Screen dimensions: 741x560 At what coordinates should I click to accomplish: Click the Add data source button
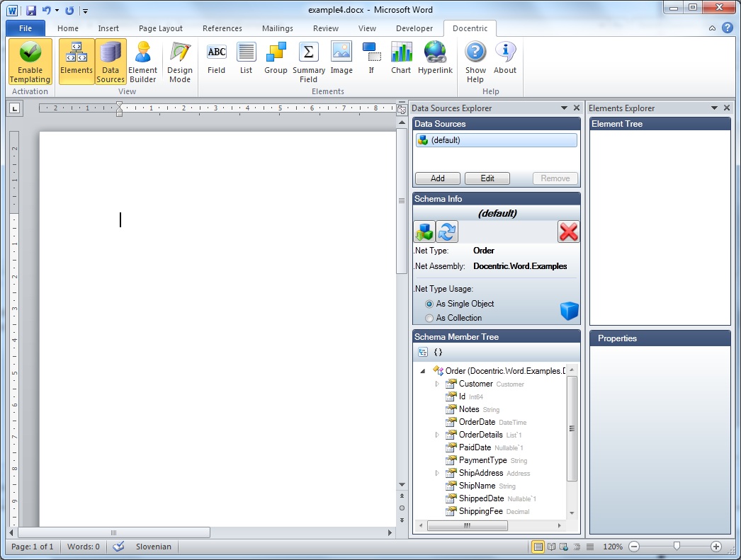click(x=438, y=178)
